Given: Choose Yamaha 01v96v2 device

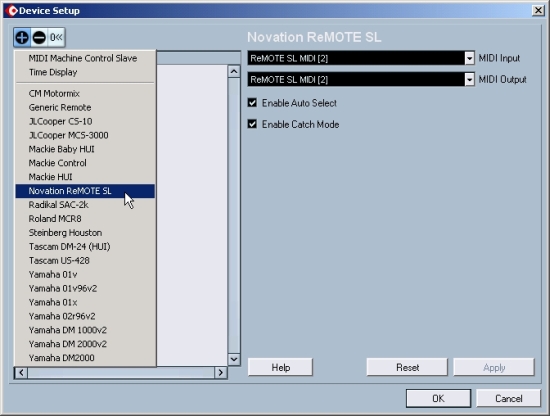Looking at the screenshot, I should point(85,288).
